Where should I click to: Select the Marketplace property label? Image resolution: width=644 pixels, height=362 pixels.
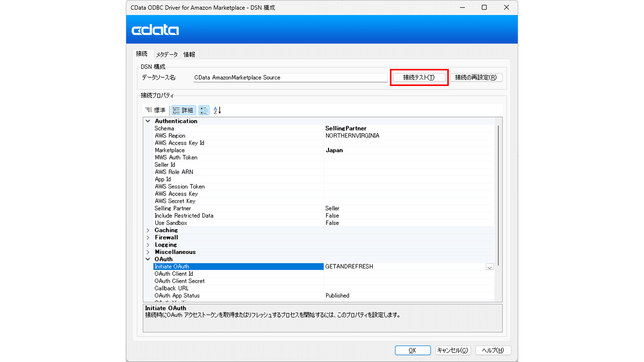coord(170,150)
